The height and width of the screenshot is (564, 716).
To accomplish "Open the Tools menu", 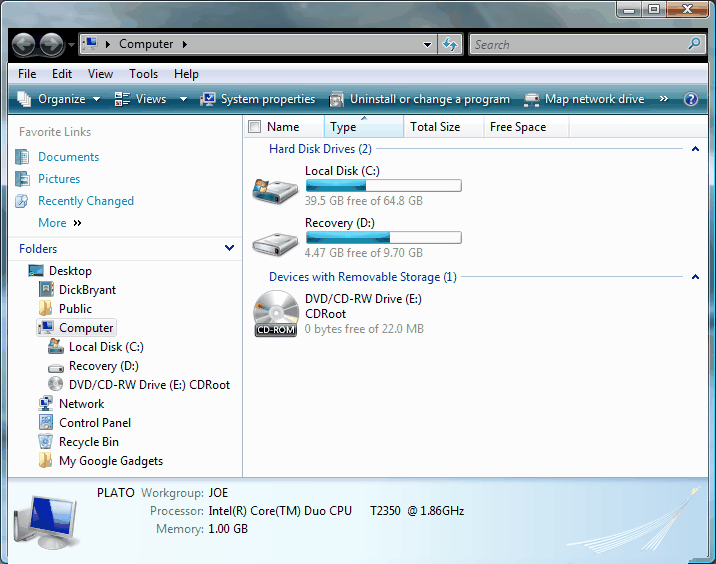I will (143, 74).
